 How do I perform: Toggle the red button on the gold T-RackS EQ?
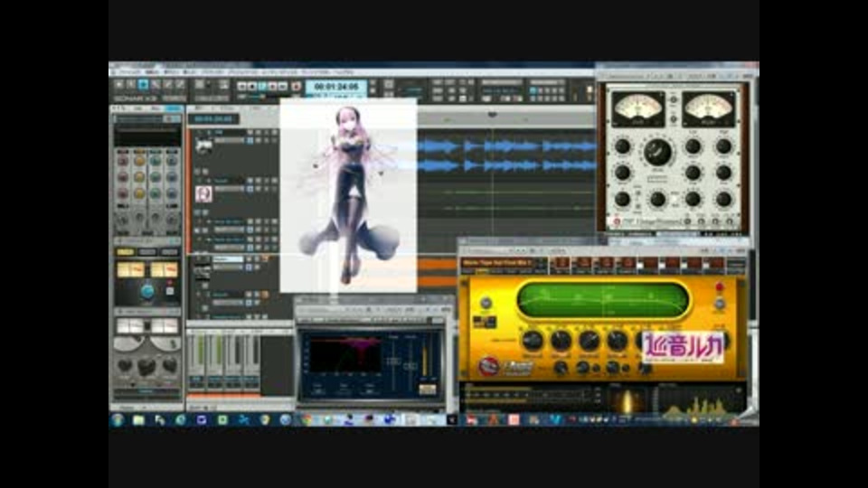[719, 287]
